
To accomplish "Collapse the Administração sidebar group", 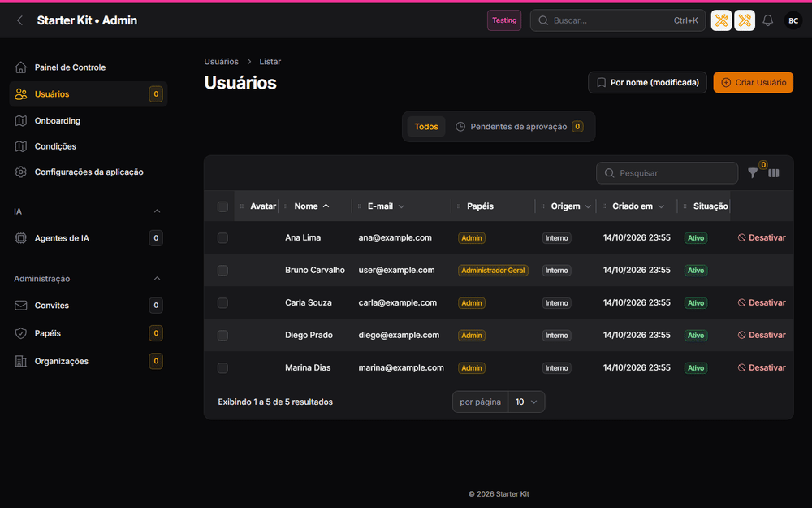I will [157, 279].
